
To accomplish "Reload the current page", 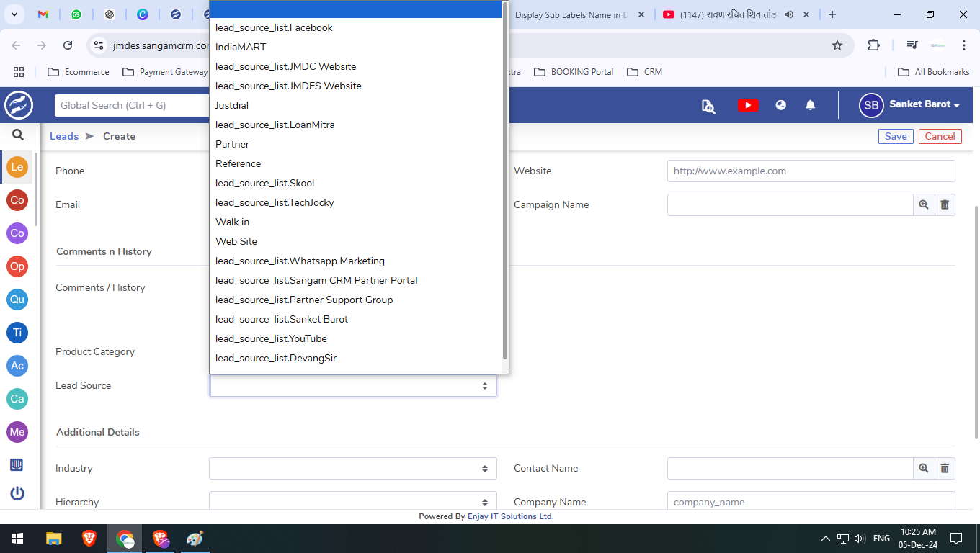I will click(x=68, y=45).
